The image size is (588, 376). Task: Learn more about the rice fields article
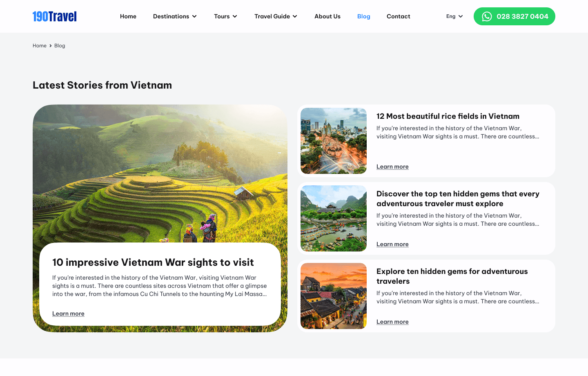click(392, 167)
